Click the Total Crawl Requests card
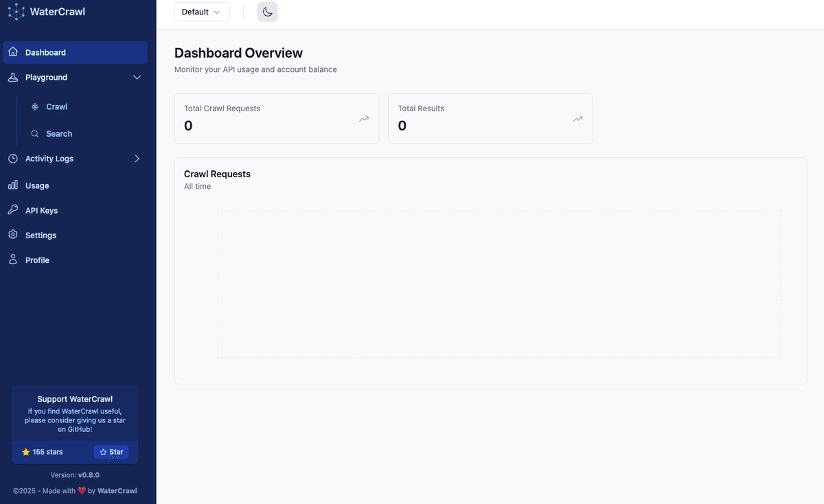824x504 pixels. (x=276, y=118)
